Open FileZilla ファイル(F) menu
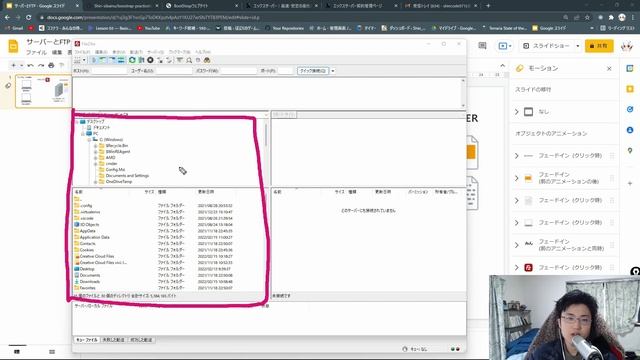The height and width of the screenshot is (360, 640). click(82, 52)
